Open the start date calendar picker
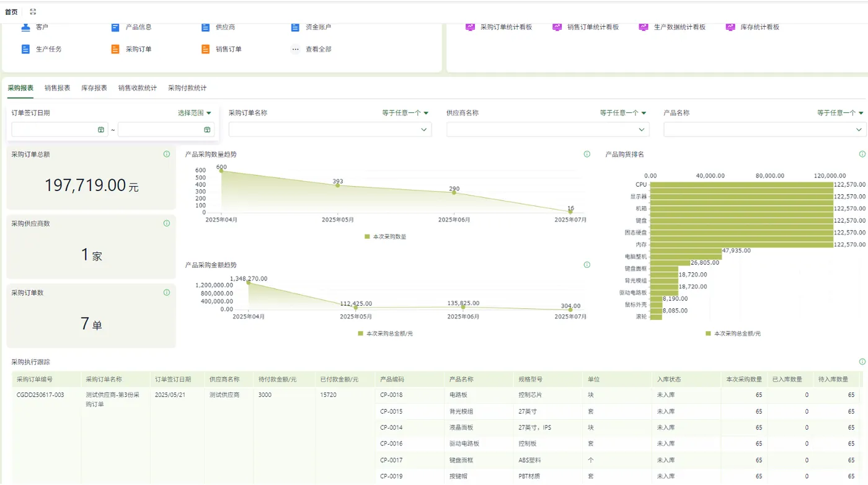The image size is (868, 485). (x=101, y=130)
